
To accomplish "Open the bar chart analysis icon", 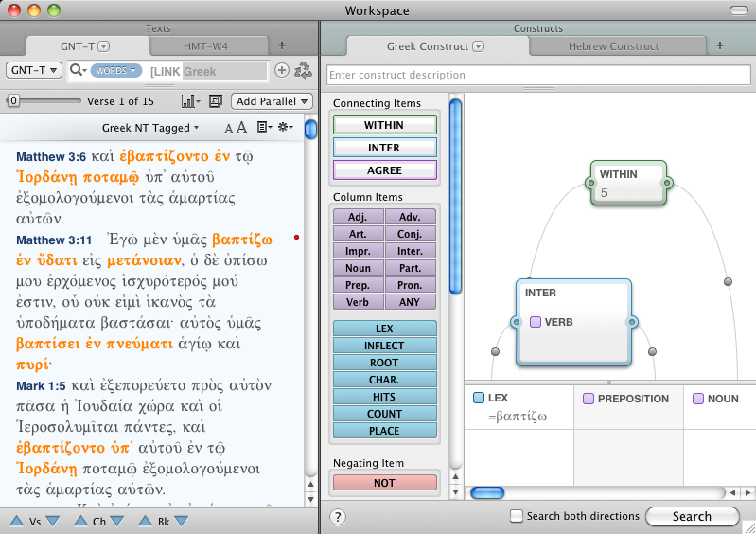I will point(190,101).
